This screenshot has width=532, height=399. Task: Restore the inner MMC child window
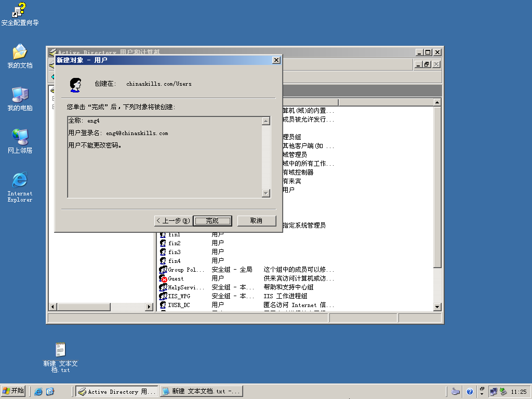click(427, 64)
